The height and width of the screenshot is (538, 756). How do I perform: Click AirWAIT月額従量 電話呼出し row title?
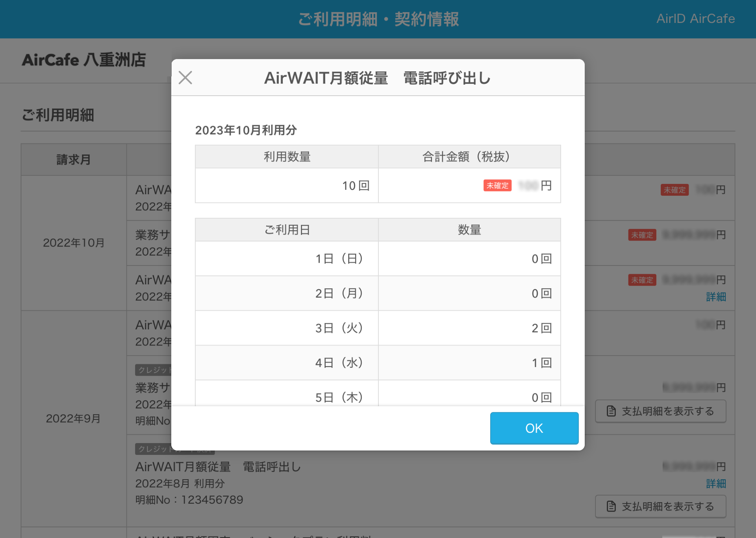[218, 467]
